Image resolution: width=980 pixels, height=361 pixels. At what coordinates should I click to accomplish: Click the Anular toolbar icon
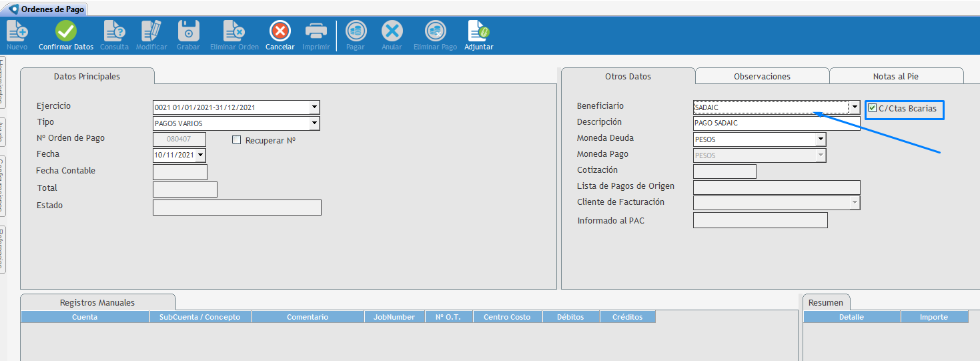point(392,31)
